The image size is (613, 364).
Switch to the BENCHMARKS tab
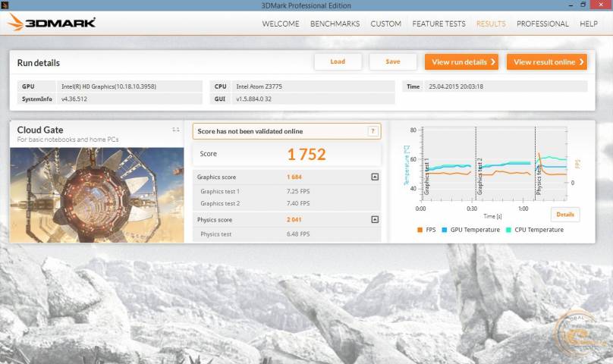[335, 24]
